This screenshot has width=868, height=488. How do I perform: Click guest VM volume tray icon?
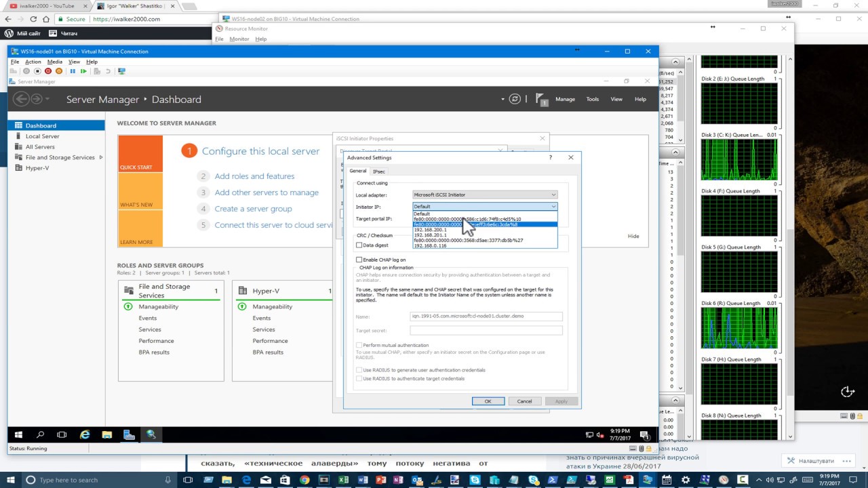[x=601, y=434]
